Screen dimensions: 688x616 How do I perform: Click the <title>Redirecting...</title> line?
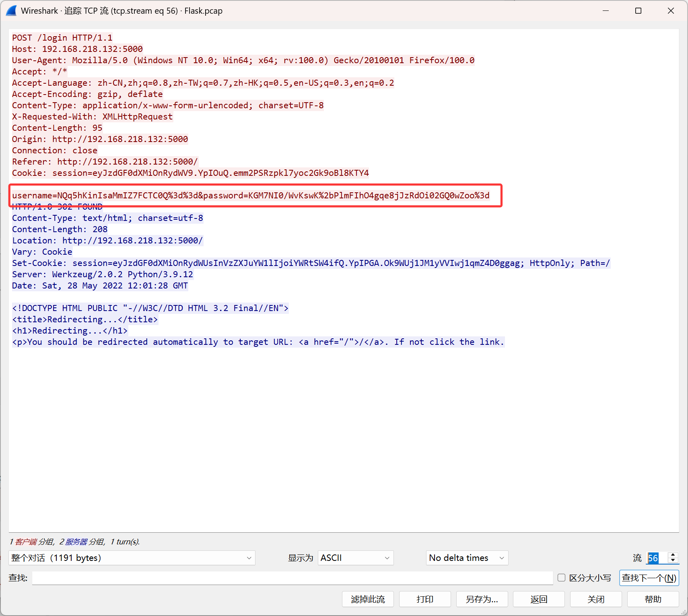coord(85,319)
